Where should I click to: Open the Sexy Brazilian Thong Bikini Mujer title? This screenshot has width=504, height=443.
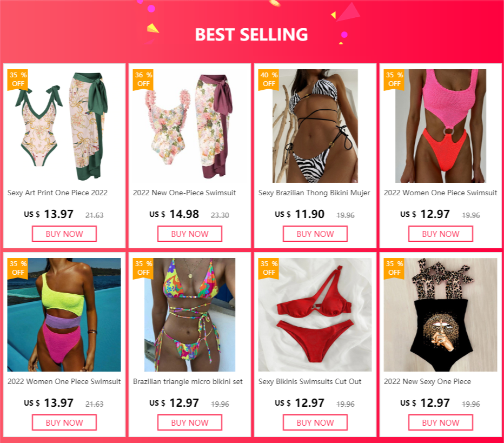314,193
